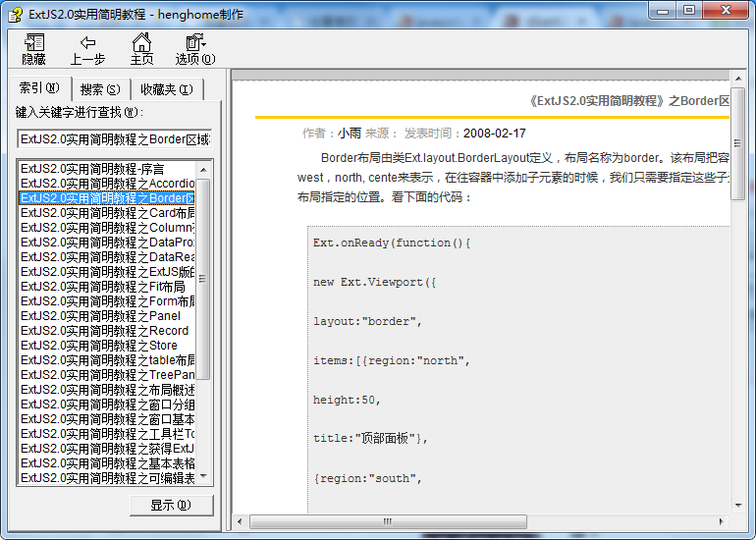Image resolution: width=756 pixels, height=540 pixels.
Task: Go back with the 上一步 arrow icon
Action: (87, 42)
